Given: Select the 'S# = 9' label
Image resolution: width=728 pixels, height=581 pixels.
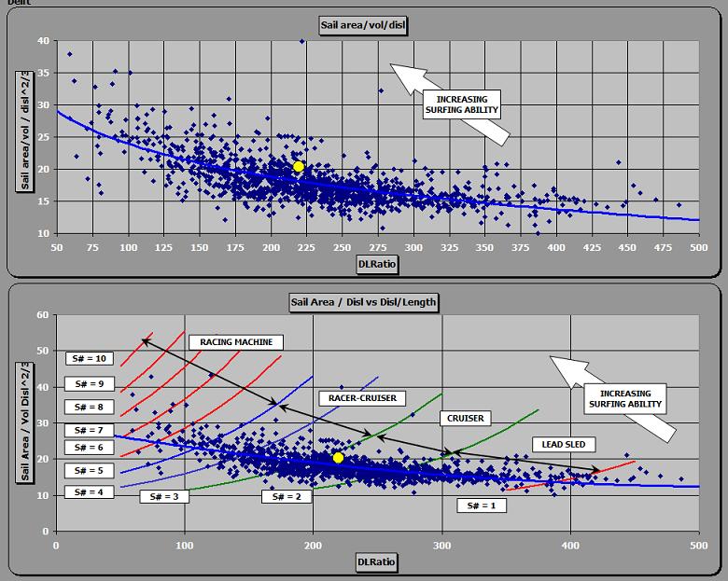Looking at the screenshot, I should coord(90,384).
